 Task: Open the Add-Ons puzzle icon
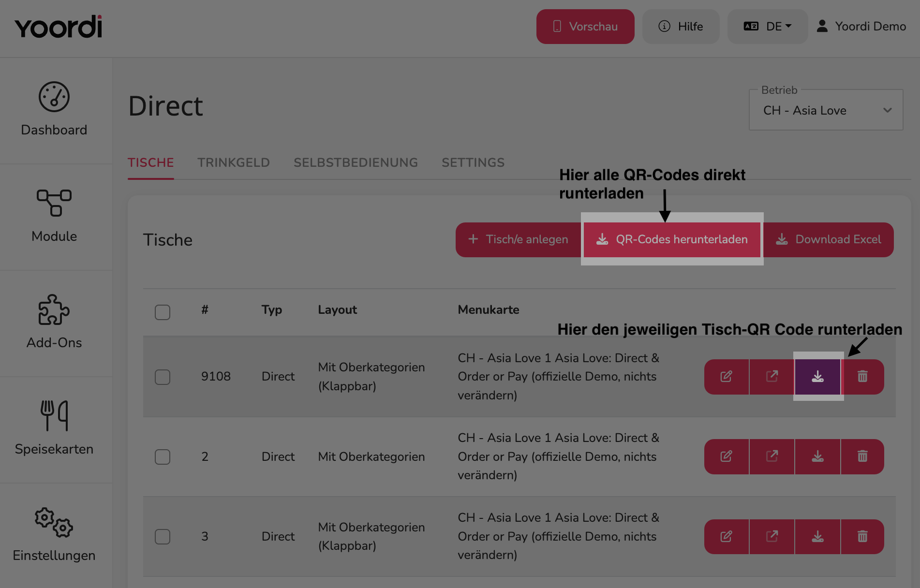[54, 309]
